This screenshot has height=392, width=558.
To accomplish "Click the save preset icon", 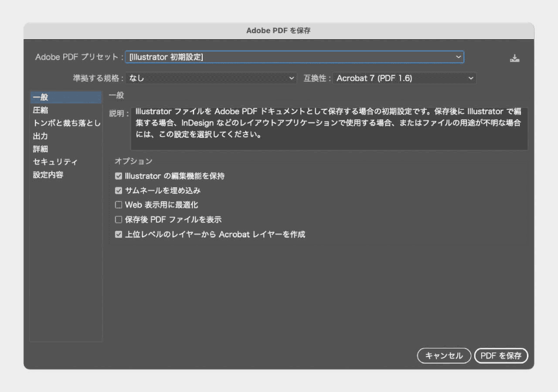I will [514, 58].
